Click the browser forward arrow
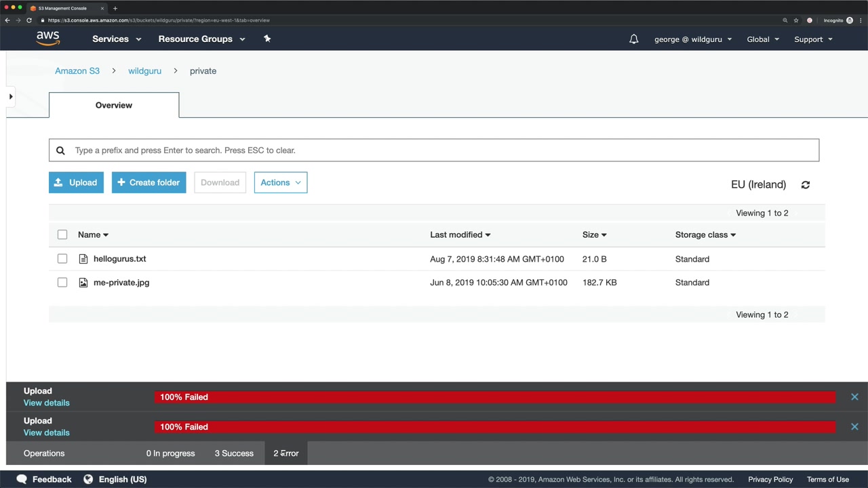 pos(18,20)
